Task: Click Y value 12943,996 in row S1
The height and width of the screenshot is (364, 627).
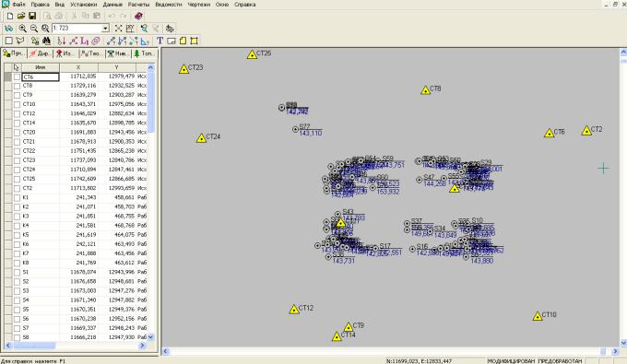Action: point(121,272)
